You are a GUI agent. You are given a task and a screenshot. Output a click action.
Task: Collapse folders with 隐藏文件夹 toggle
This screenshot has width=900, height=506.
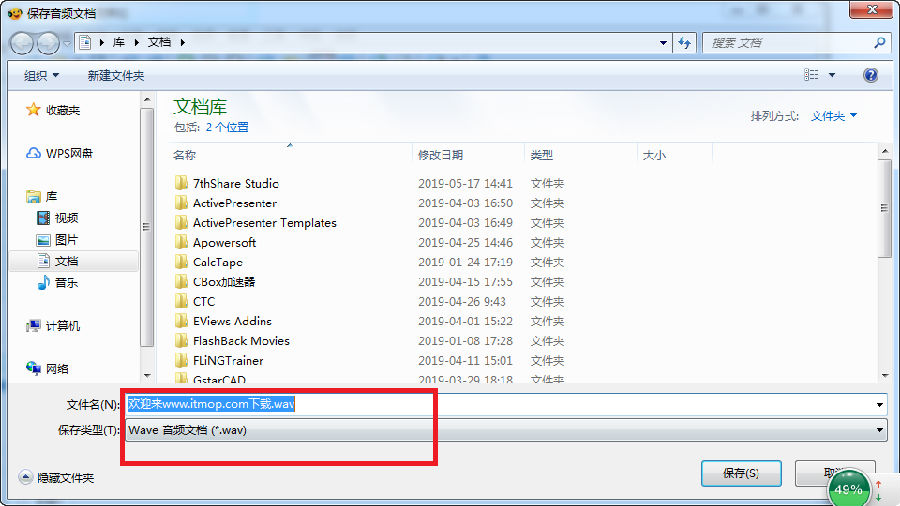(x=56, y=477)
